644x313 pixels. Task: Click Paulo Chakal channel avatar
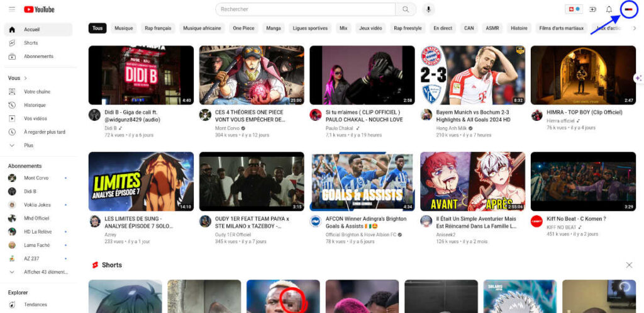pos(316,115)
